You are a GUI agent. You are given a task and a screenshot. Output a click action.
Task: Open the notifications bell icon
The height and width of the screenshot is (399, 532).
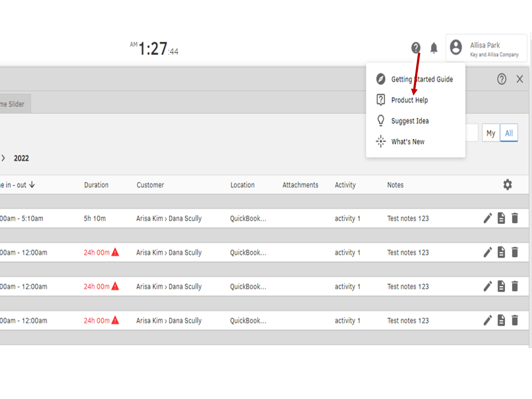434,48
